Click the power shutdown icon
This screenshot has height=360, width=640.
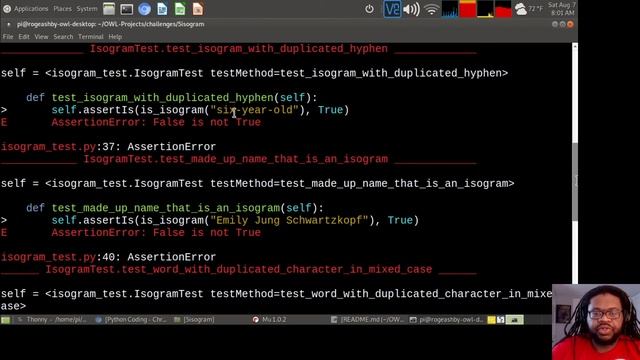[x=369, y=9]
